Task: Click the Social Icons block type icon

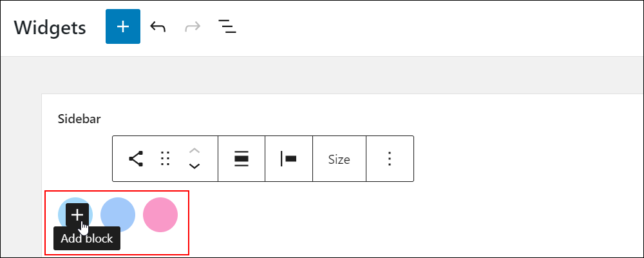Action: point(136,159)
